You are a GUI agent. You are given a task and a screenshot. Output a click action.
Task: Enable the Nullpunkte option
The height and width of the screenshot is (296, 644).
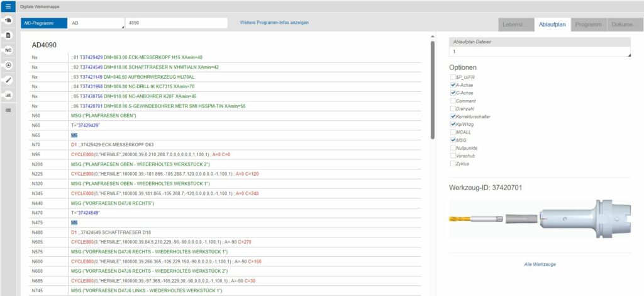coord(453,148)
